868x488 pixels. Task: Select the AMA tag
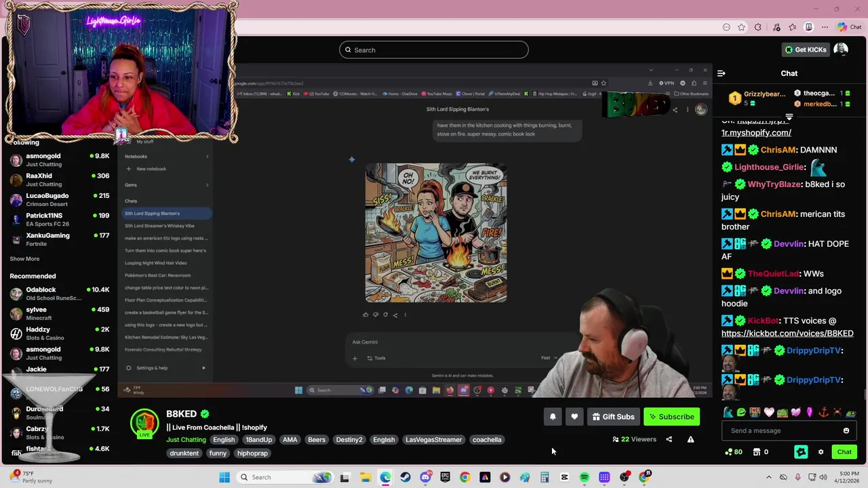(x=290, y=440)
